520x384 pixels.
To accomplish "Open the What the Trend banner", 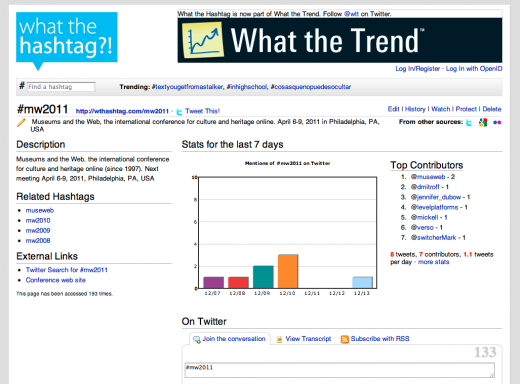I will (340, 40).
